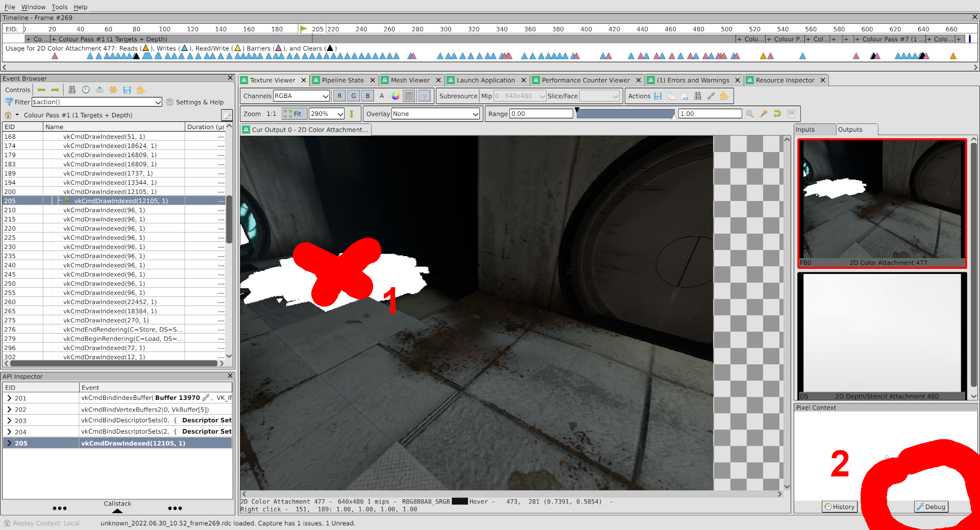The image size is (980, 530).
Task: Expand API Inspector row 201 vkCmdBindIndexBuffer
Action: pyautogui.click(x=9, y=398)
